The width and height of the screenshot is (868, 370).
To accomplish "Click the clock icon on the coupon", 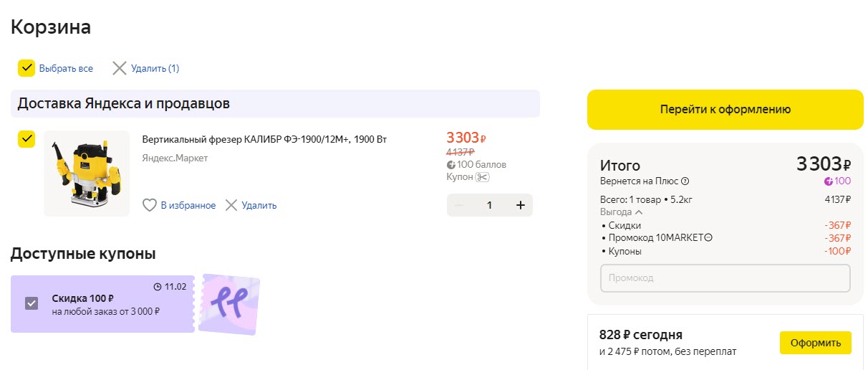I will [158, 287].
